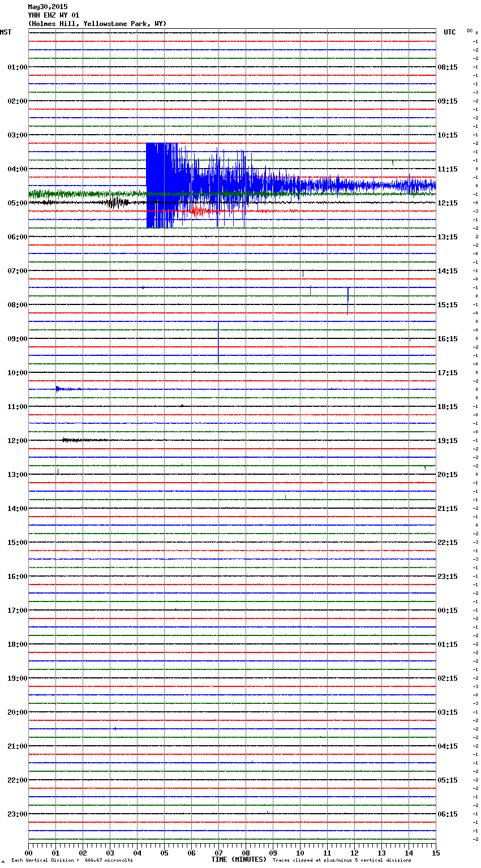481x868 pixels.
Task: Click the 23:15 UTC row label
Action: tap(448, 577)
